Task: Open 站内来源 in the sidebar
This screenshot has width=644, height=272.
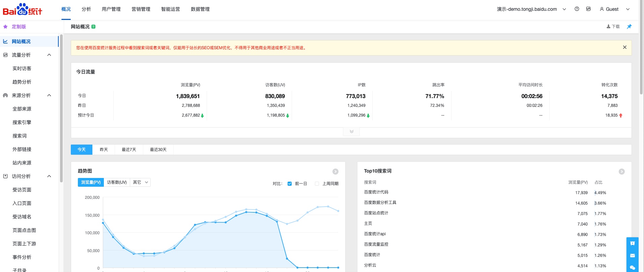Action: tap(22, 163)
